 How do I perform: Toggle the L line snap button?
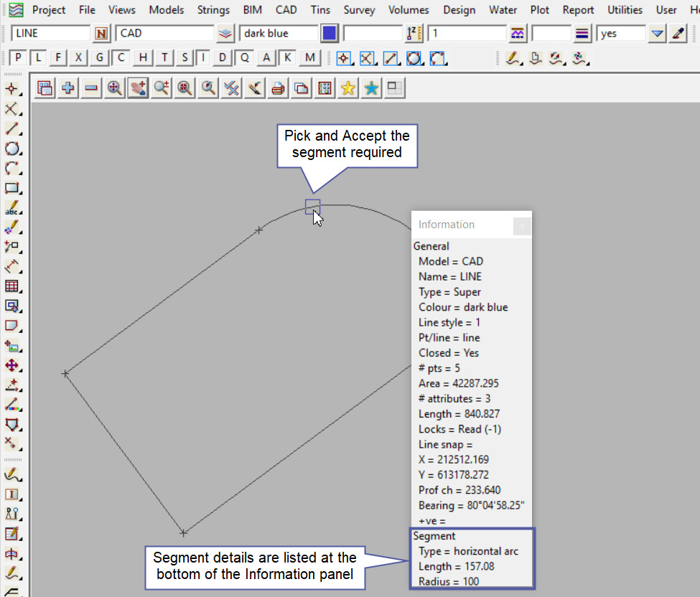click(x=39, y=58)
